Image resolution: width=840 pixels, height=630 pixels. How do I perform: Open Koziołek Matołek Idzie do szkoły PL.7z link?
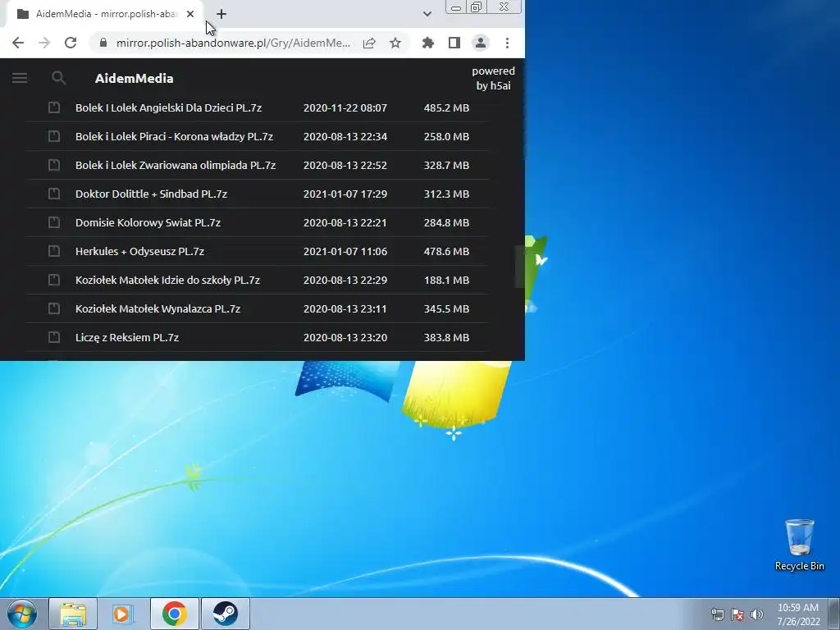pos(167,281)
